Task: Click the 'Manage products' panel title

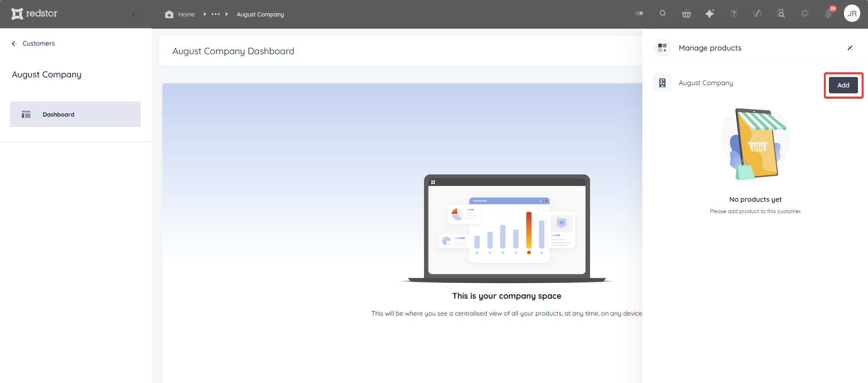Action: (x=710, y=48)
